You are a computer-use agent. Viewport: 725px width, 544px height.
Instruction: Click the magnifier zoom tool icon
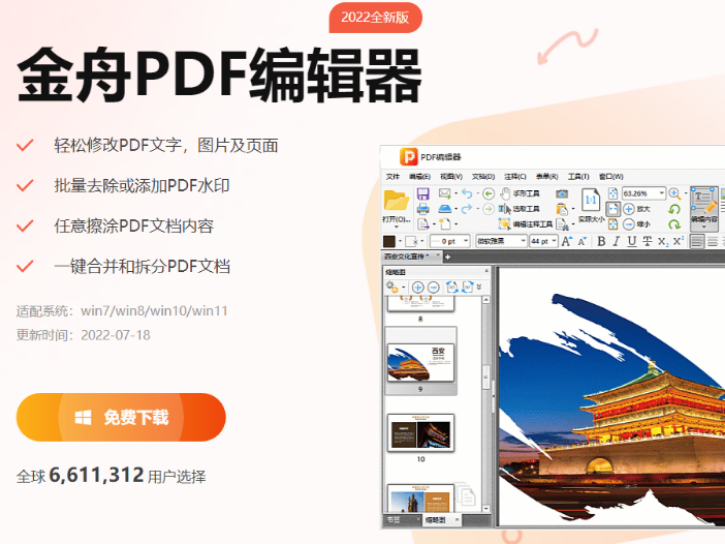(674, 193)
